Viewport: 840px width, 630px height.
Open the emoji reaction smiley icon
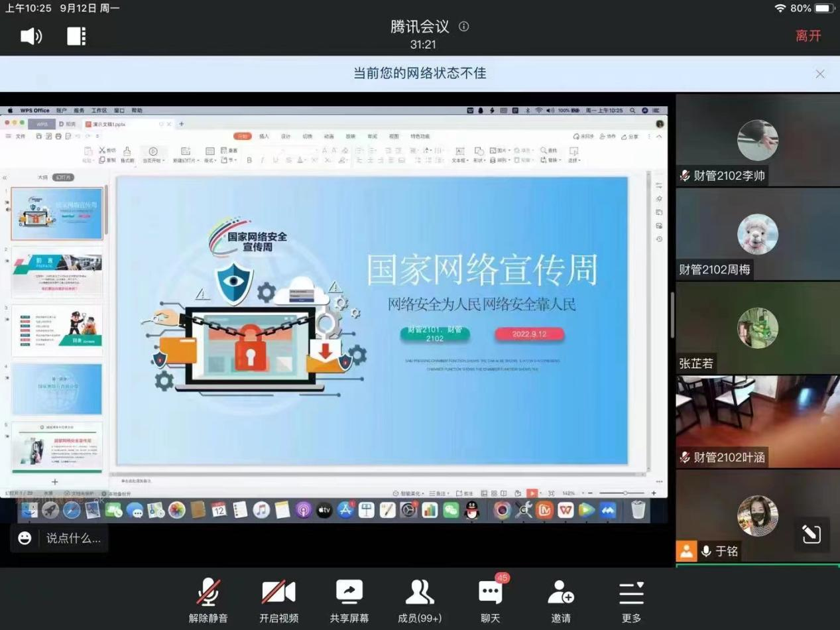coord(25,538)
